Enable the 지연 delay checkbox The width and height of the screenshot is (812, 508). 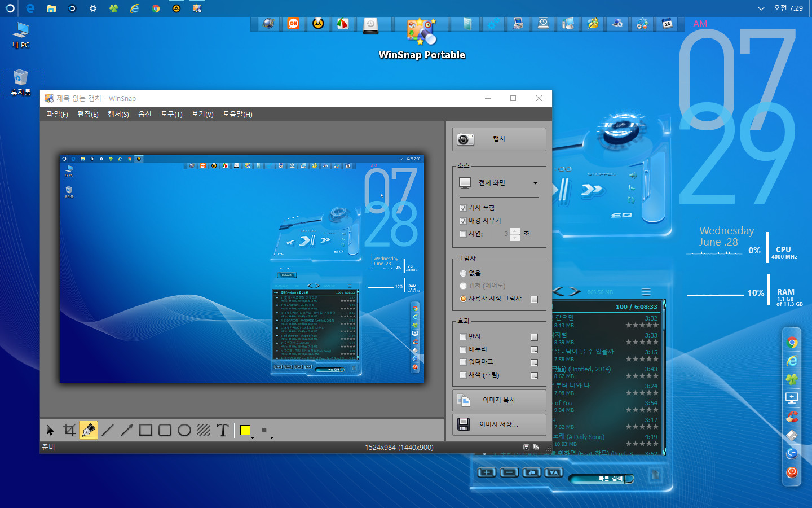[x=463, y=234]
